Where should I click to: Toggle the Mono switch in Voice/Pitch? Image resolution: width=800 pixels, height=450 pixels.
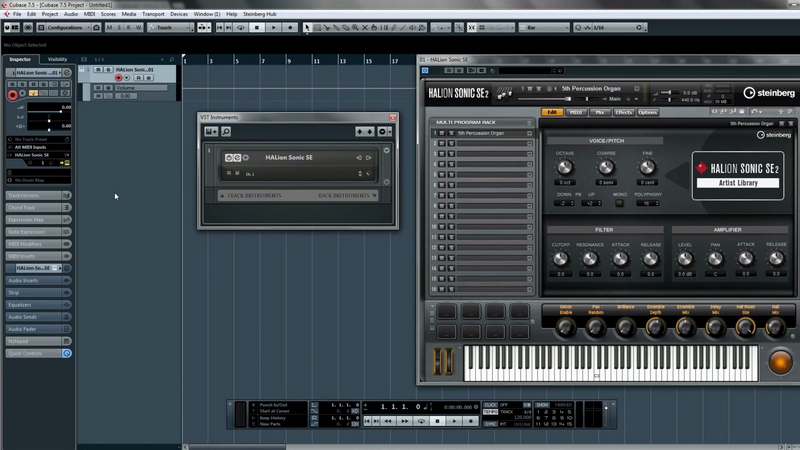click(x=619, y=203)
